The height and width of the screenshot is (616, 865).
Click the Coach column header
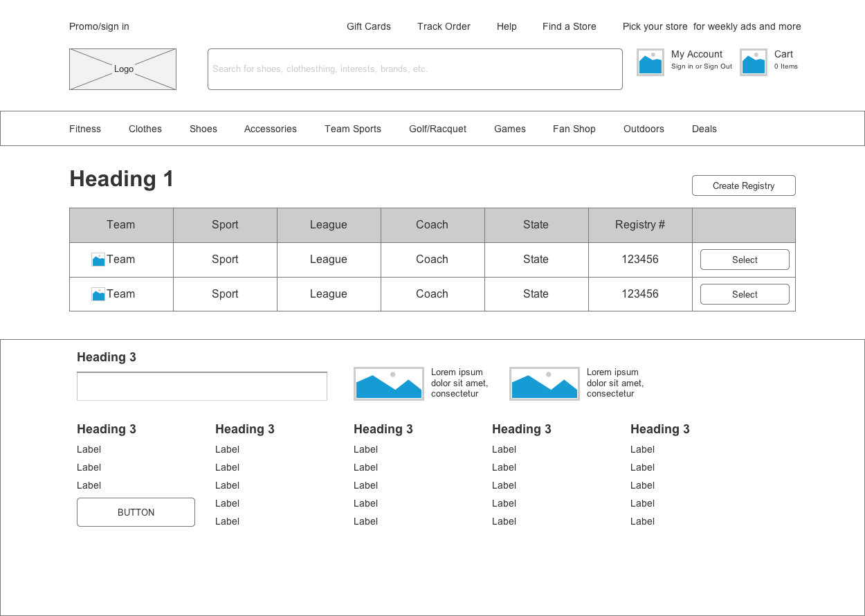pyautogui.click(x=432, y=225)
